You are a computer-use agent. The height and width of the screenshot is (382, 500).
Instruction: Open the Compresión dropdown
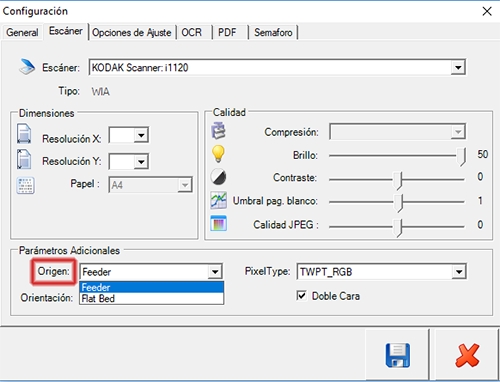[x=458, y=132]
